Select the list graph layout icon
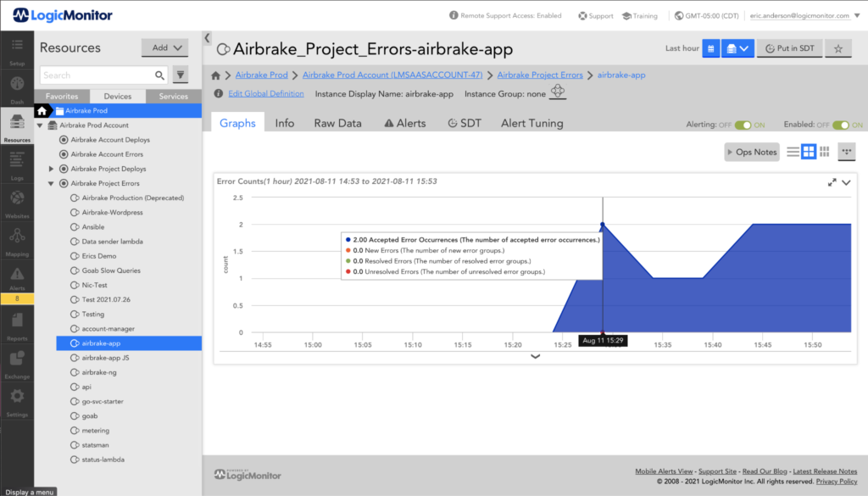The width and height of the screenshot is (868, 496). point(793,152)
